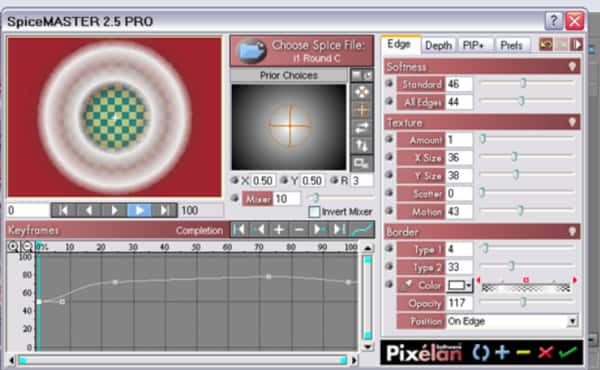
Task: Click the horizontal flip arrows icon
Action: click(x=362, y=128)
